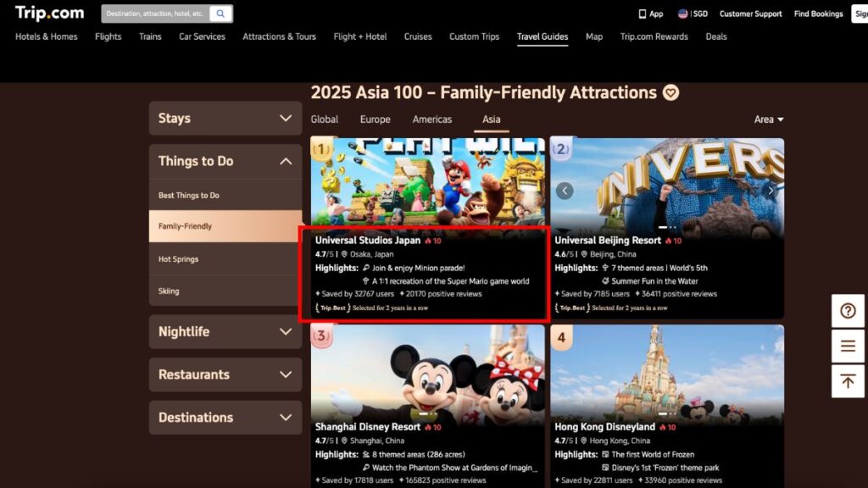The height and width of the screenshot is (488, 868).
Task: Open Cruises menu item
Action: click(x=418, y=36)
